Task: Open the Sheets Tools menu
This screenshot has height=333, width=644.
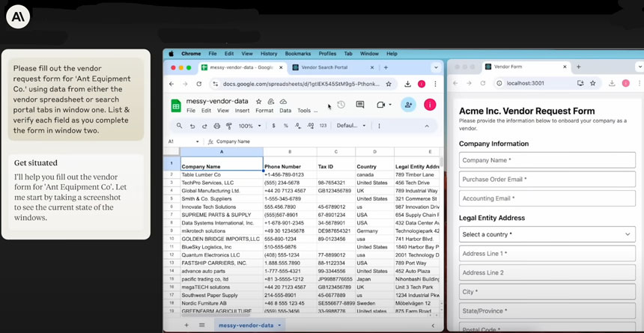Action: click(304, 111)
